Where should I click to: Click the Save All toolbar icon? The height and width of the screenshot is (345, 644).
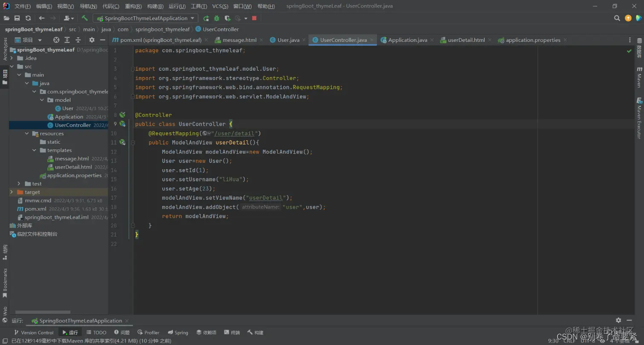[x=17, y=18]
